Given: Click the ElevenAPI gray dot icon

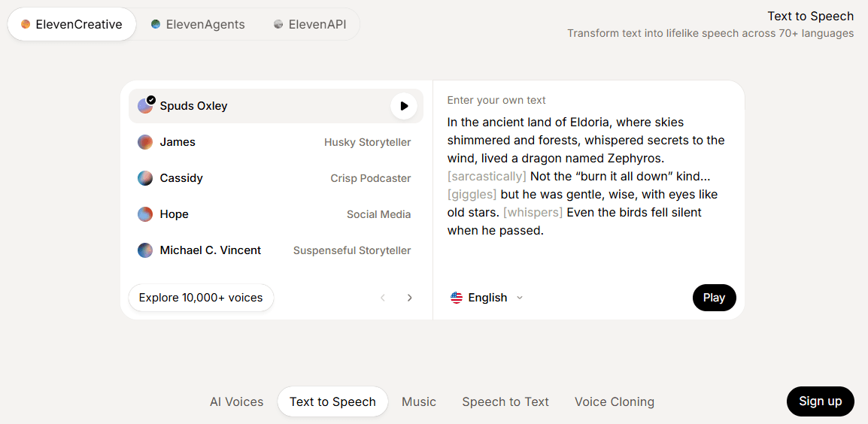Looking at the screenshot, I should (x=278, y=24).
